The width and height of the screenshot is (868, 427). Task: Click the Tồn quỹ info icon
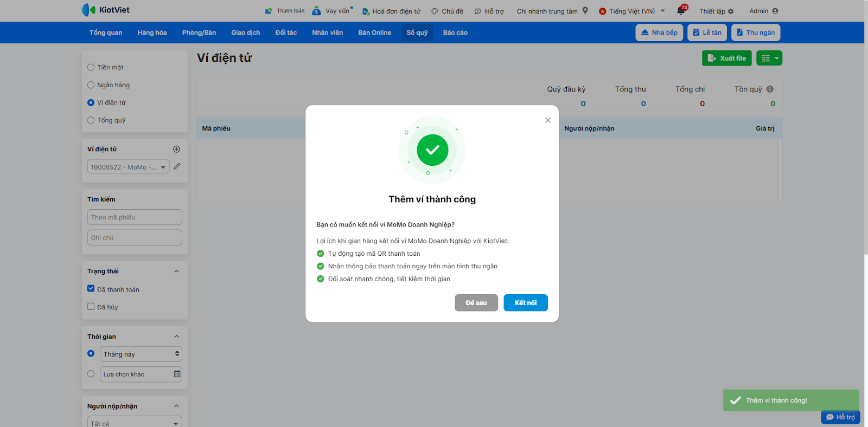click(770, 89)
